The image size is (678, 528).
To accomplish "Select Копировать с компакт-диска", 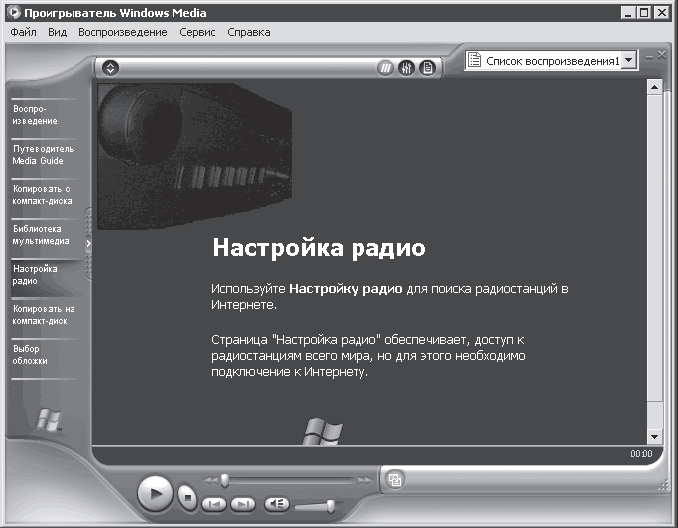I will click(x=43, y=195).
